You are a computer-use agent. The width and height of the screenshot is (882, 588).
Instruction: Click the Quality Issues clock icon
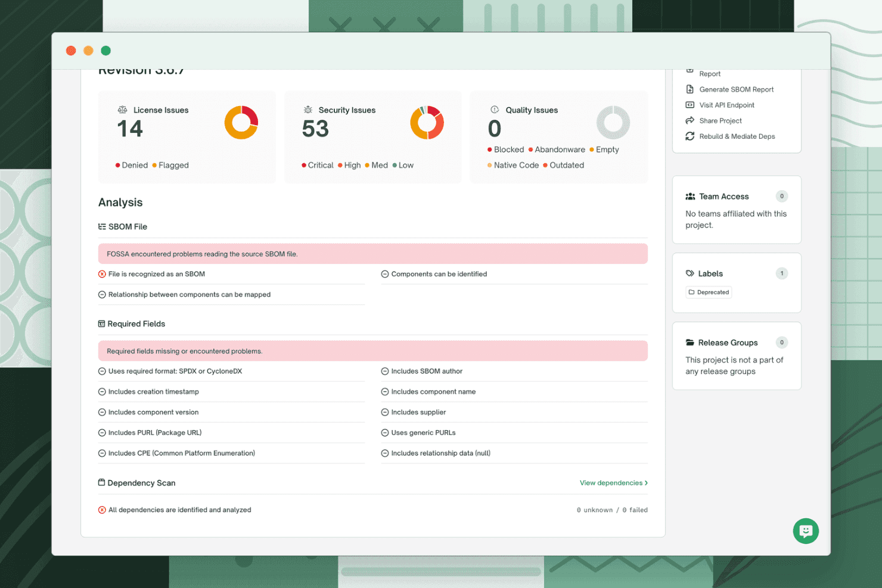[x=495, y=110]
